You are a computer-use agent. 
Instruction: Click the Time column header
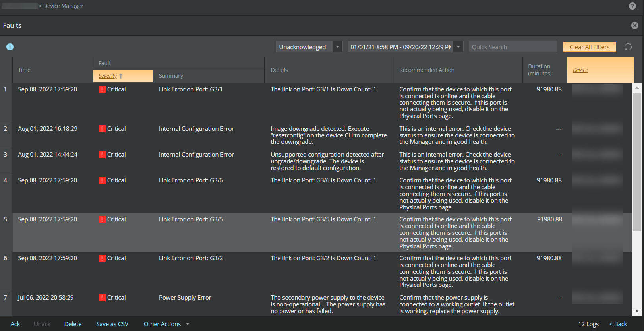(x=53, y=70)
